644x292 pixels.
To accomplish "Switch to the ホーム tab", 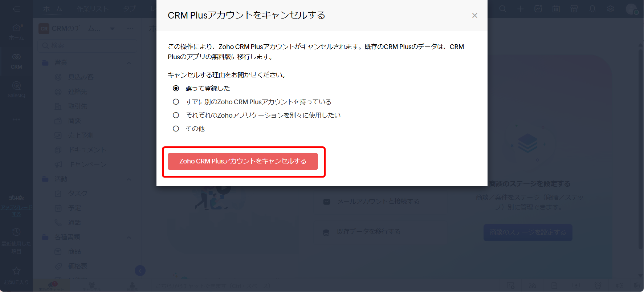I will point(53,9).
